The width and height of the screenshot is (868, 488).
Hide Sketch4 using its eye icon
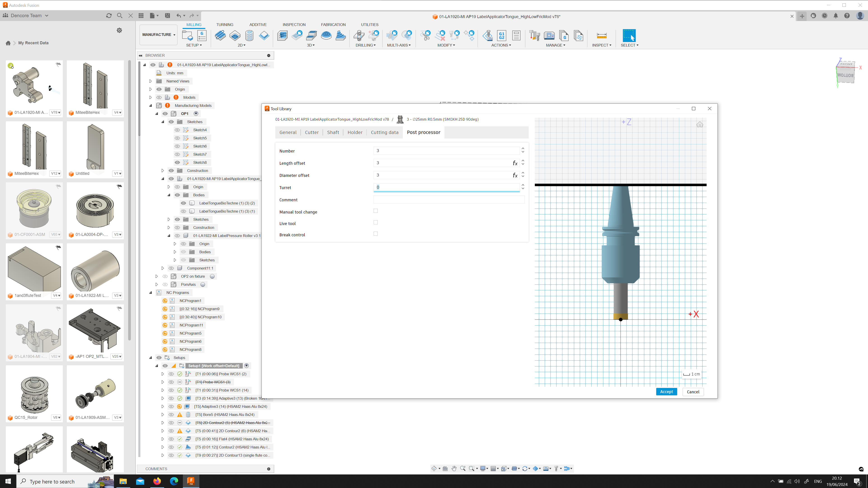(177, 130)
